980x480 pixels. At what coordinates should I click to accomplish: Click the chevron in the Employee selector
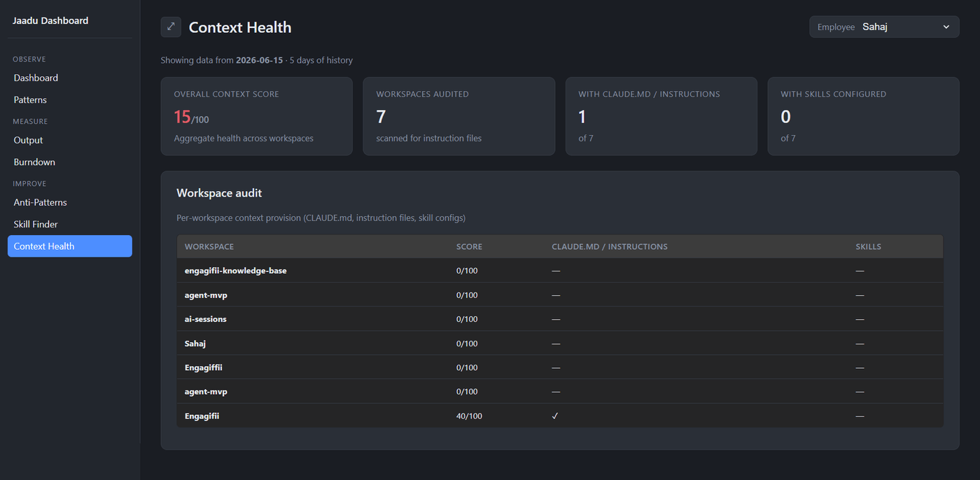[x=946, y=27]
